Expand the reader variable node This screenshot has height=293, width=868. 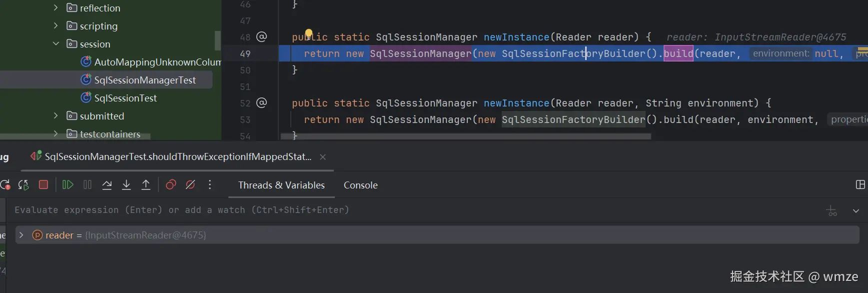21,235
